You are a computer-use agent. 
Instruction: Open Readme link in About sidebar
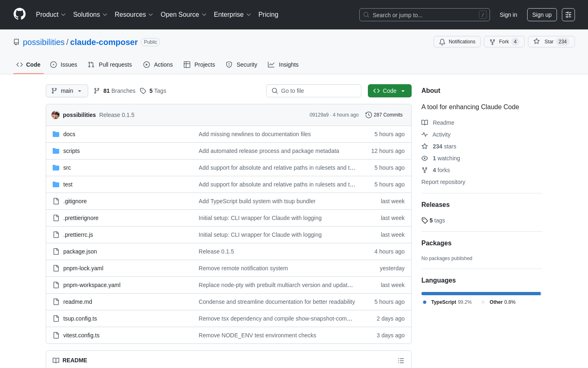click(438, 123)
